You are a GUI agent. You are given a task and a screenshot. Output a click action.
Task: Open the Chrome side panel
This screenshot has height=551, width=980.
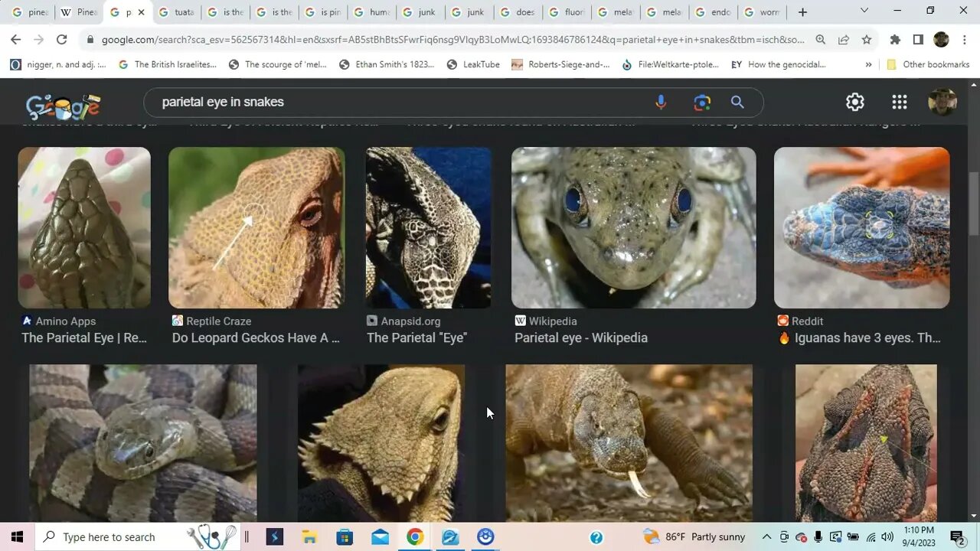point(918,40)
